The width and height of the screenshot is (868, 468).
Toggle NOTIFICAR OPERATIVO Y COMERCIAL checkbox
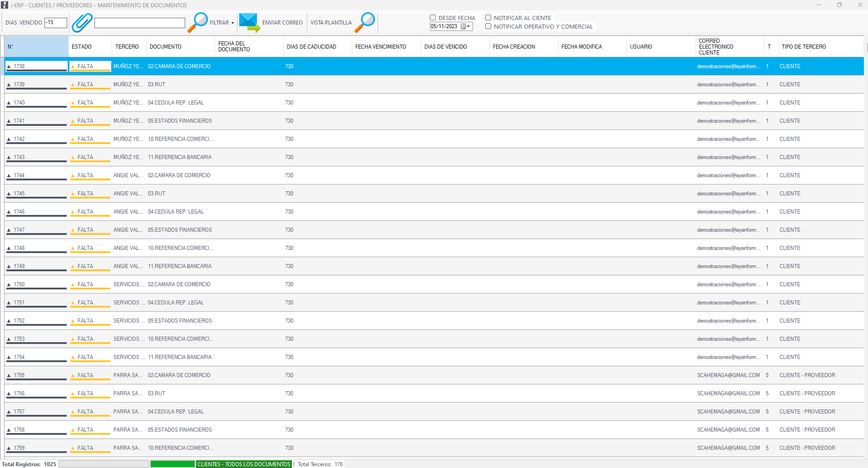point(488,26)
